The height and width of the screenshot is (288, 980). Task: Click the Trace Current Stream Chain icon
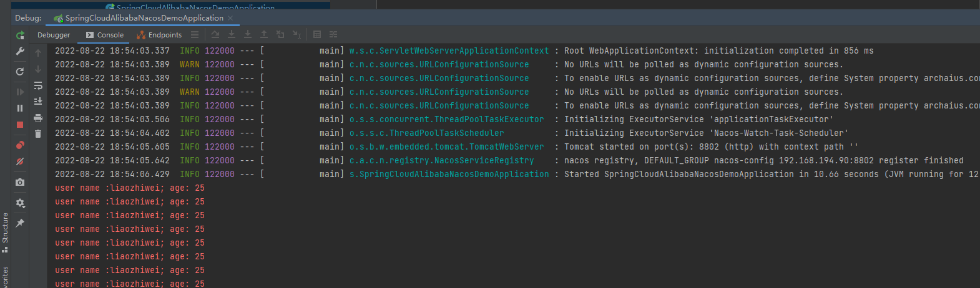click(333, 34)
